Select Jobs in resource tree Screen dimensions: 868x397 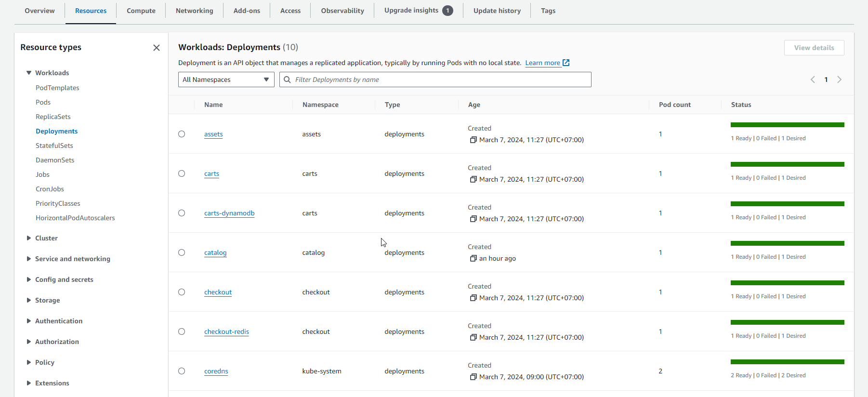click(x=42, y=174)
